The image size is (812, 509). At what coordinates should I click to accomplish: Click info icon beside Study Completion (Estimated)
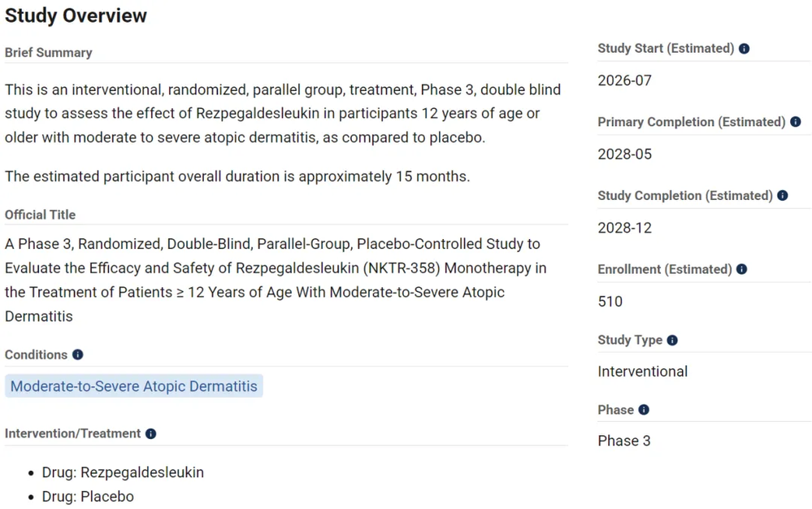pos(783,195)
